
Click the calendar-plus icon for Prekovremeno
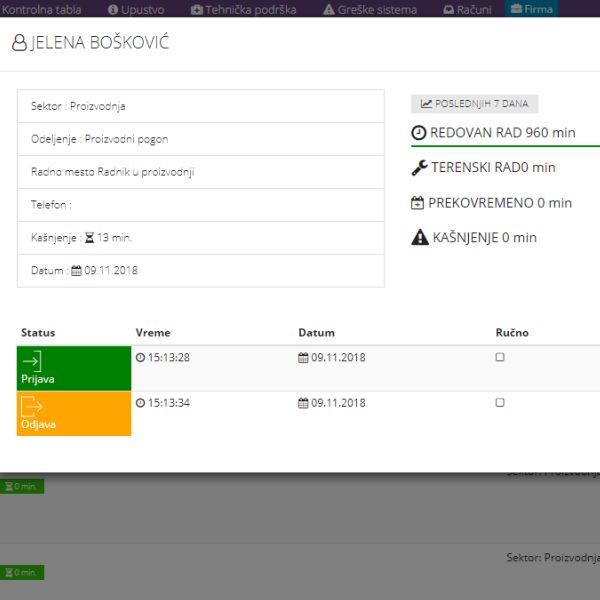(x=418, y=203)
